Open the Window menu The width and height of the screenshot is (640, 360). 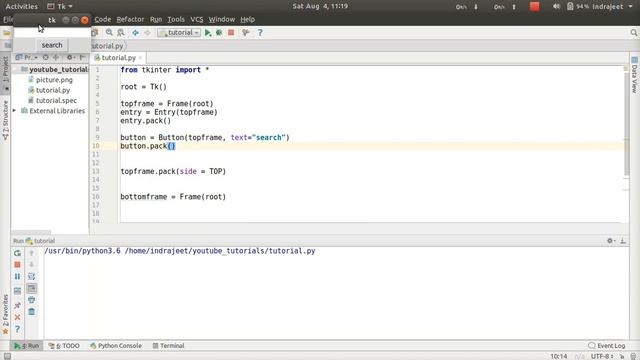point(222,19)
